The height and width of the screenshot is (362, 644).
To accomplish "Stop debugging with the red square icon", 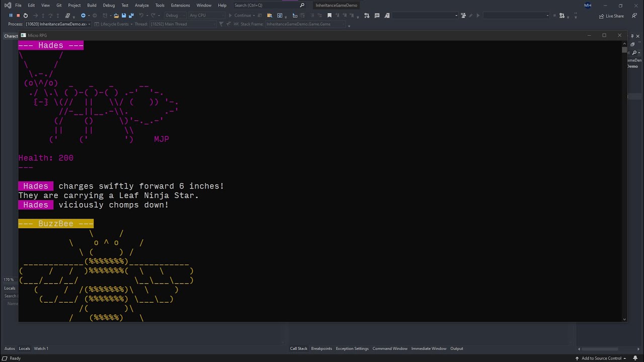I will click(x=18, y=16).
